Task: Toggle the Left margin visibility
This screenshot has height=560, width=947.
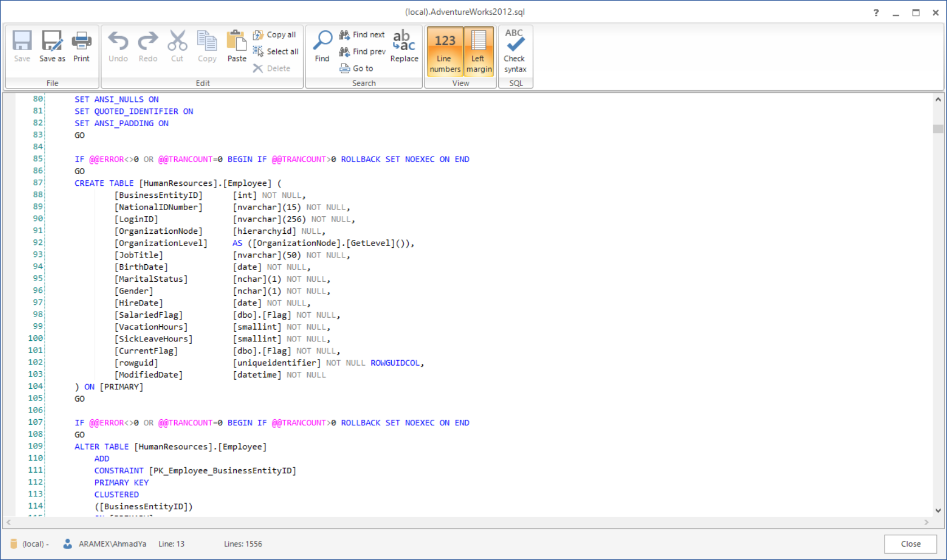Action: (479, 51)
